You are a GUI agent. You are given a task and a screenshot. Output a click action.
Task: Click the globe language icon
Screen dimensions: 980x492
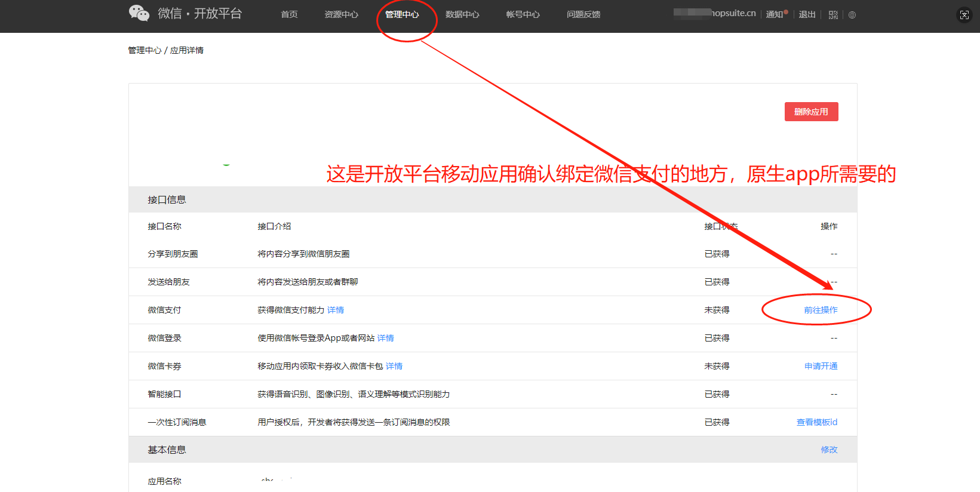point(852,15)
